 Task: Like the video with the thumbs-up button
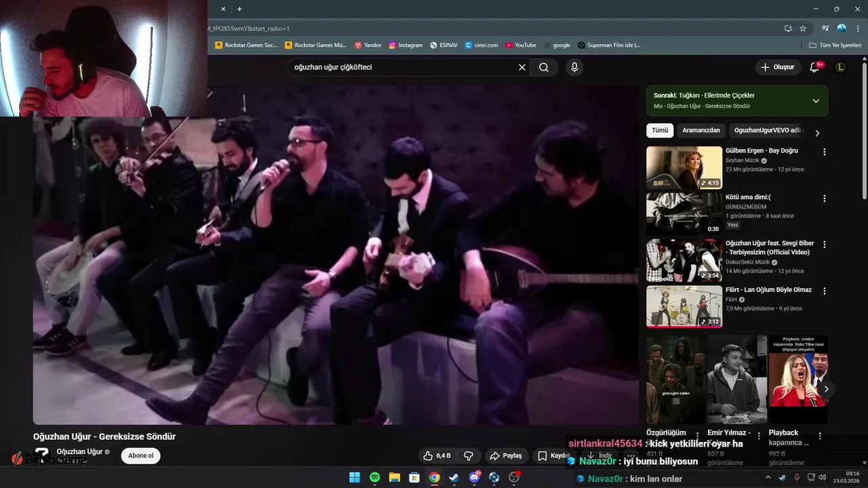[x=437, y=455]
